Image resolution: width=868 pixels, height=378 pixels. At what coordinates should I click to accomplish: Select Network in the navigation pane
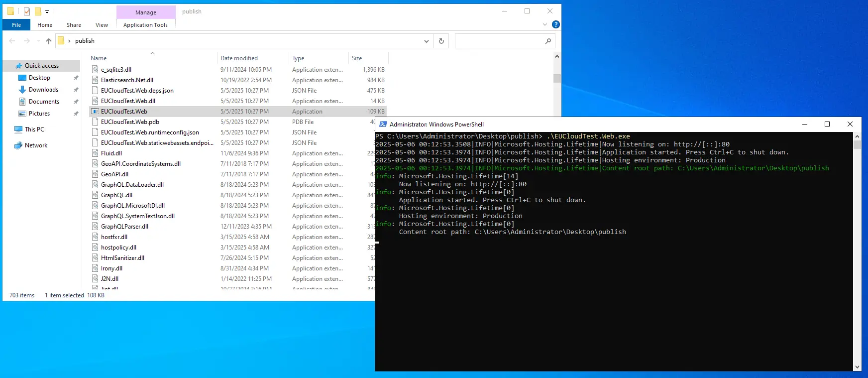[x=36, y=145]
